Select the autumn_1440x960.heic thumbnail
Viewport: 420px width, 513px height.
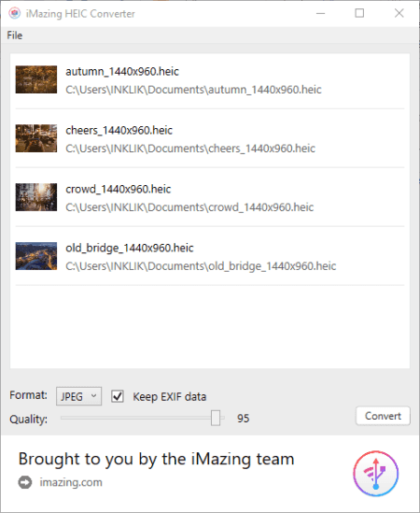click(x=36, y=79)
